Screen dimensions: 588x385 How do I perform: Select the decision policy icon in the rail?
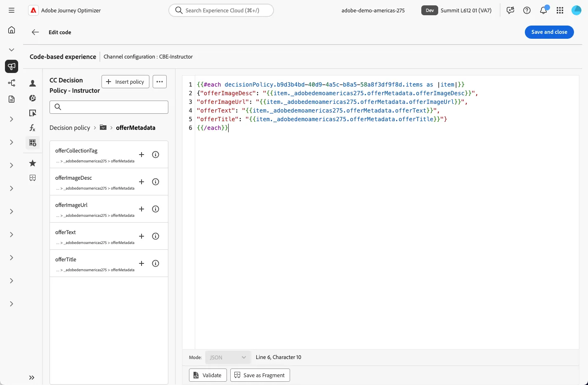point(33,143)
